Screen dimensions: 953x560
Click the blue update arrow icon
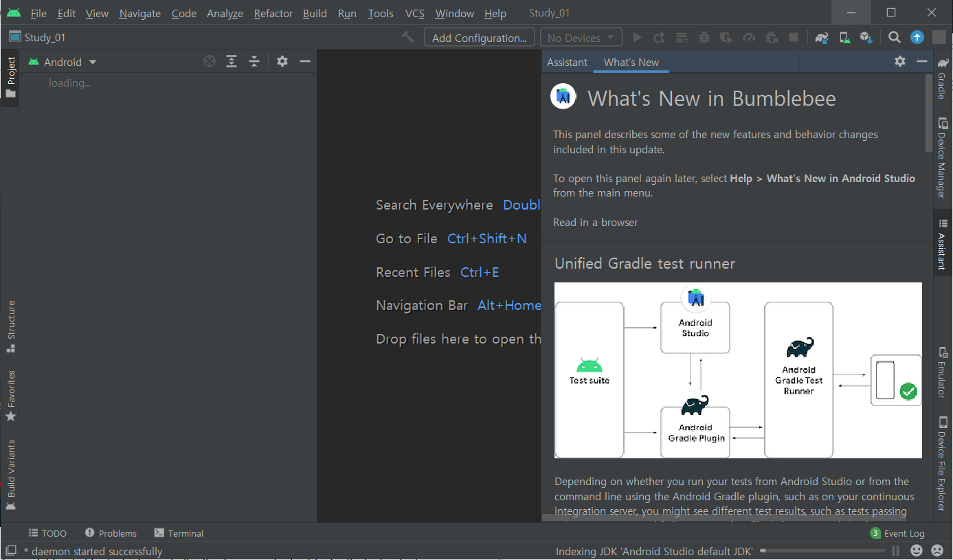(917, 38)
